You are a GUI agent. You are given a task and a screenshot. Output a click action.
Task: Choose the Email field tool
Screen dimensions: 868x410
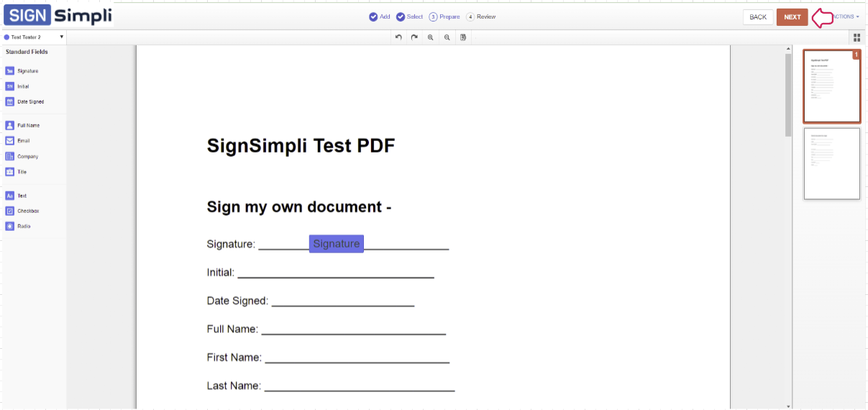click(22, 141)
